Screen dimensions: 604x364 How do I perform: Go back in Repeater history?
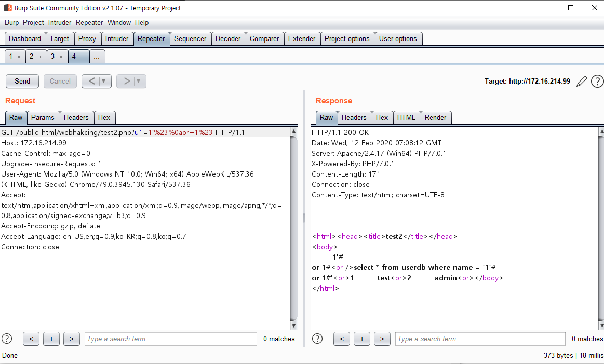pos(91,82)
